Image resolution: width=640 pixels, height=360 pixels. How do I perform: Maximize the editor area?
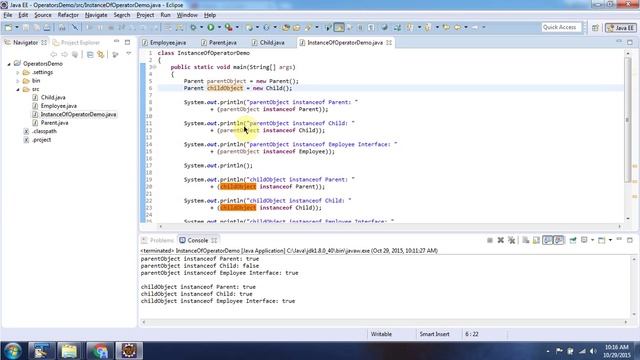tap(630, 42)
